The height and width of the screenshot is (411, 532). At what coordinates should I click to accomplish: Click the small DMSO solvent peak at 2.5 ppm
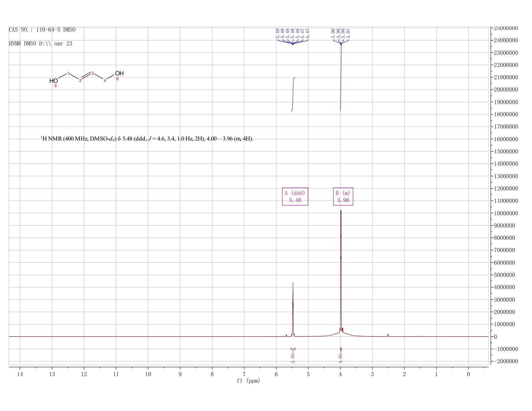388,335
